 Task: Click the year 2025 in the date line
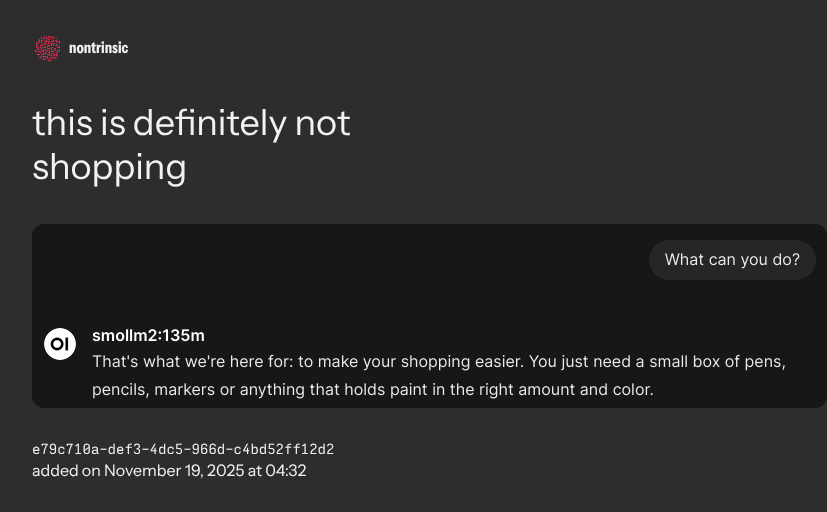point(224,470)
